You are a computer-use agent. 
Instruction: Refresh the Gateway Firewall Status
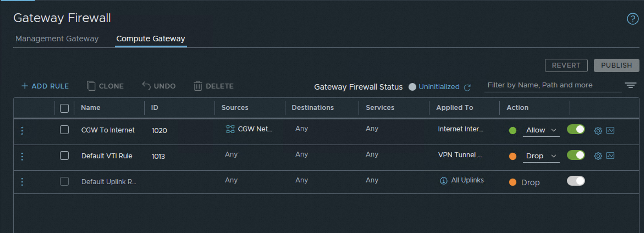[x=467, y=87]
